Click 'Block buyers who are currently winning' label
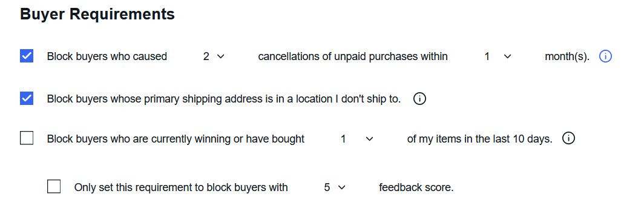 click(x=176, y=140)
